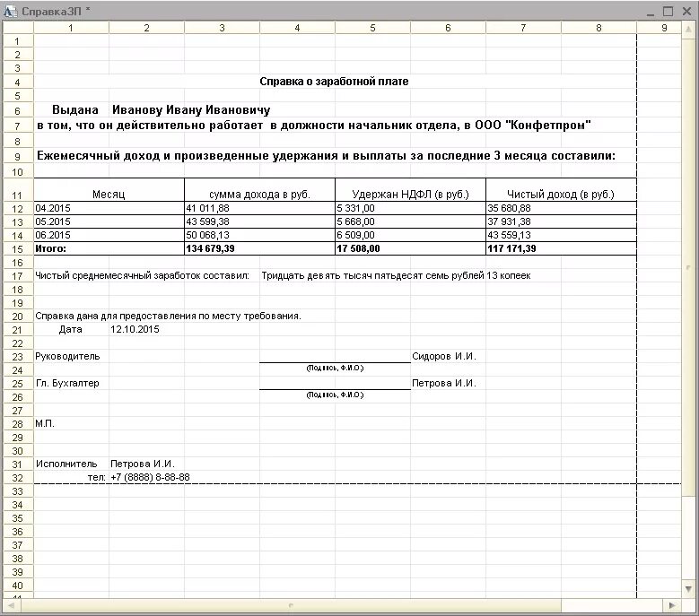
Task: Select the title "Справка о заработной плате"
Action: tap(334, 82)
